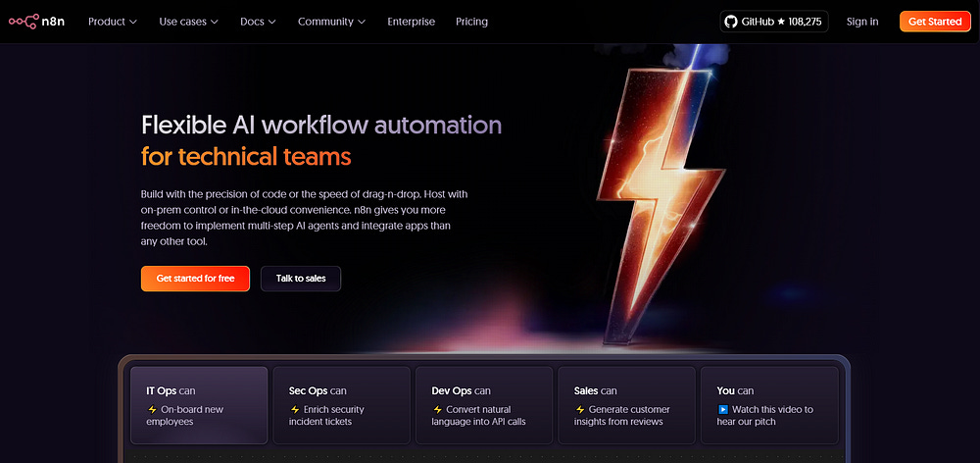Screen dimensions: 980x463
Task: Open the Pricing page
Action: tap(472, 22)
